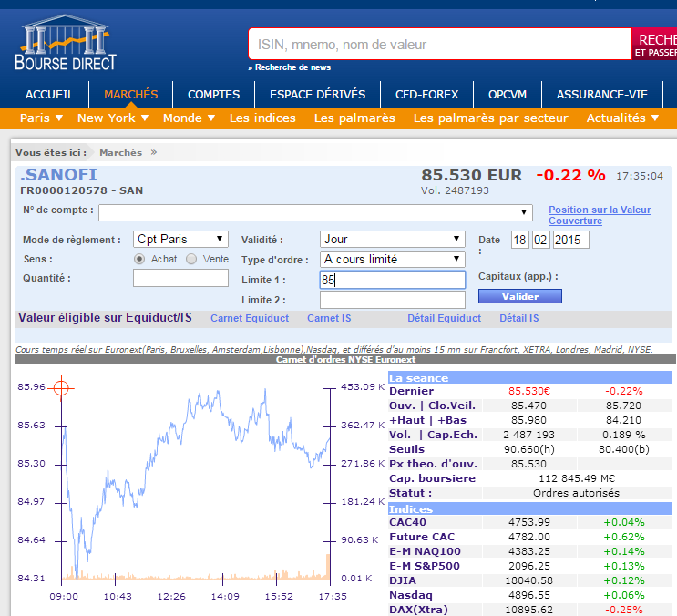Click the day field showing 18
The height and width of the screenshot is (616, 677).
click(519, 240)
